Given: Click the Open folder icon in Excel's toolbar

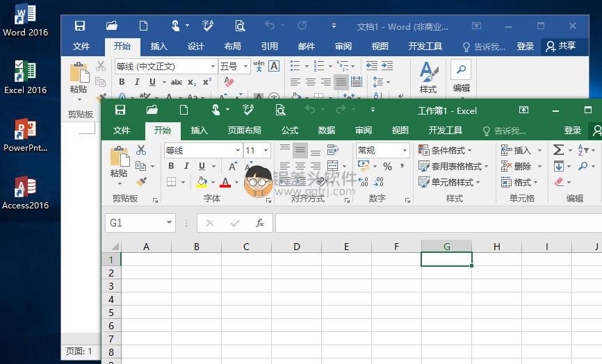Looking at the screenshot, I should tap(152, 110).
